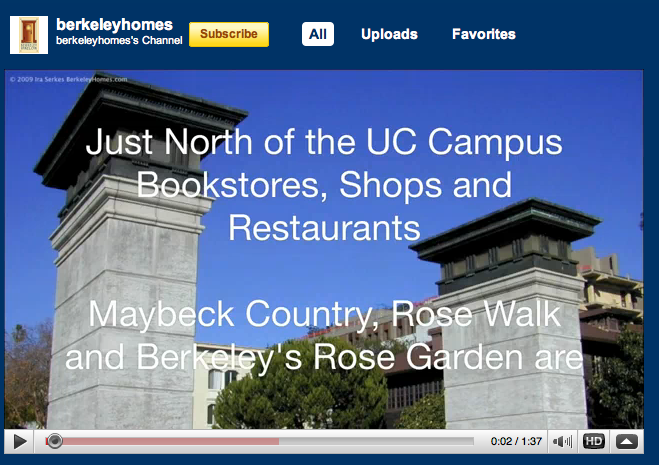Mute the video using the speaker icon
Viewport: 659px width, 465px height.
(563, 441)
